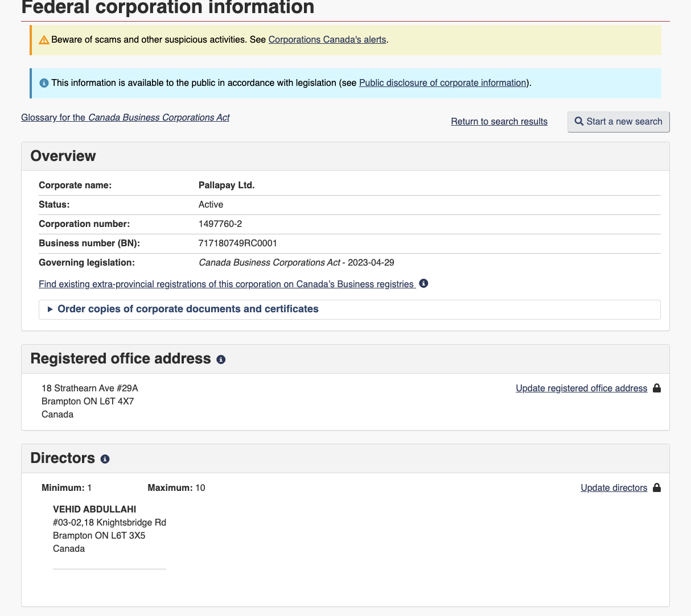Click lock icon beside Update directors
Screen dimensions: 691x616
[657, 487]
